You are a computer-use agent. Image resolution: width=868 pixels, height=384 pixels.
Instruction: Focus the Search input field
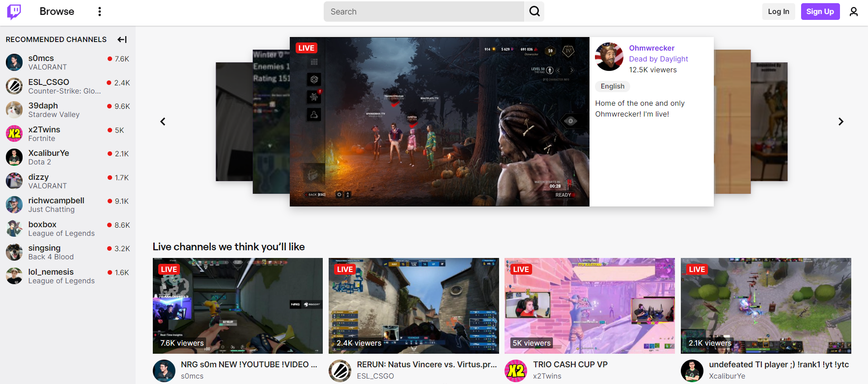tap(424, 11)
